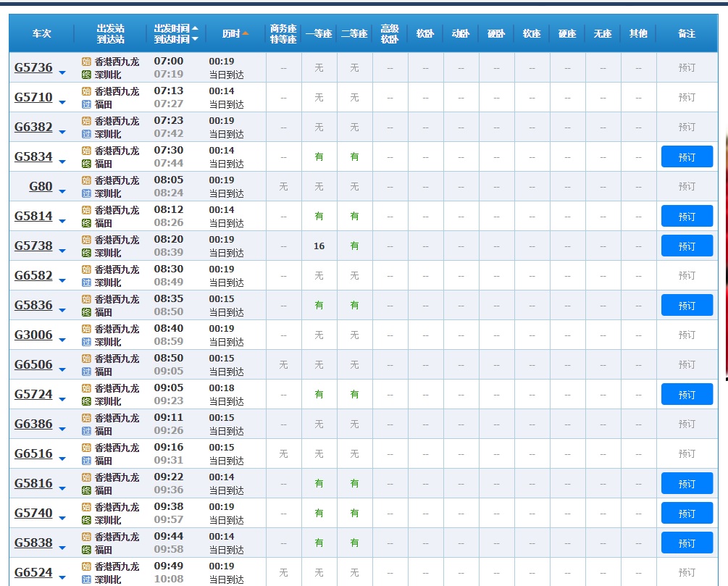Select business-class 无 cell for G80
Image resolution: width=728 pixels, height=586 pixels.
pyautogui.click(x=283, y=187)
